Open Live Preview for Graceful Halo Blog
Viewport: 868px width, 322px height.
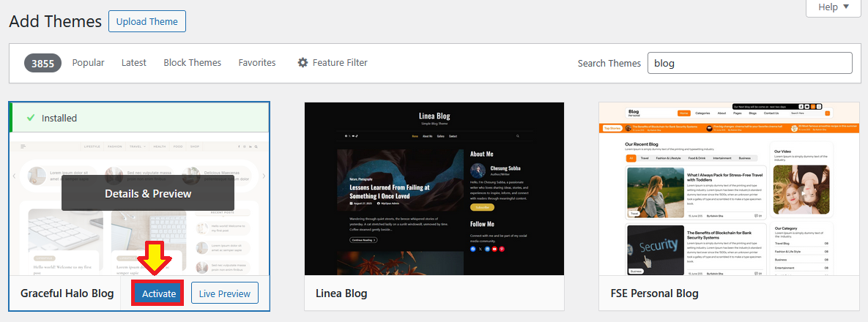click(x=225, y=293)
